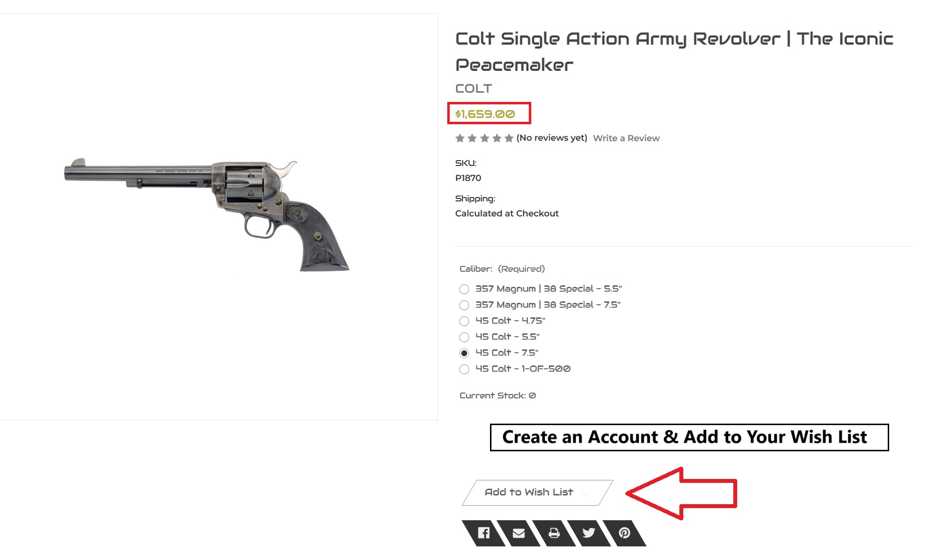Select the 45 Colt 5.5 inch option
946x560 pixels.
click(464, 337)
